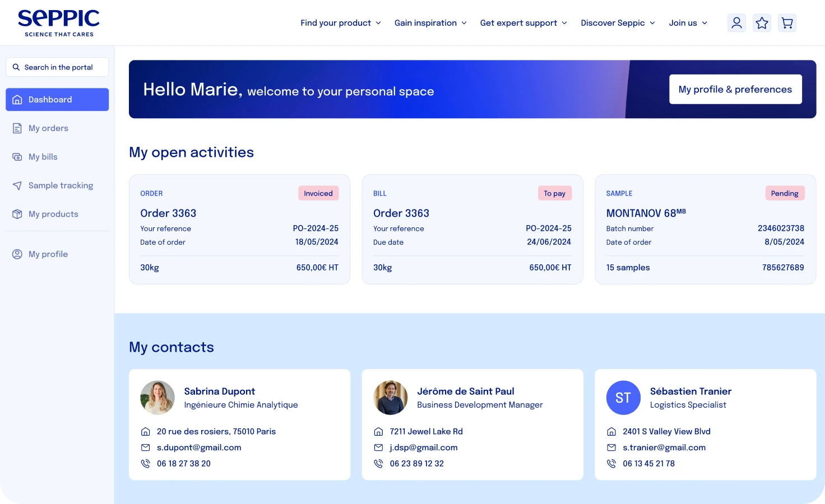The height and width of the screenshot is (504, 825).
Task: Open the shopping cart icon
Action: 787,23
